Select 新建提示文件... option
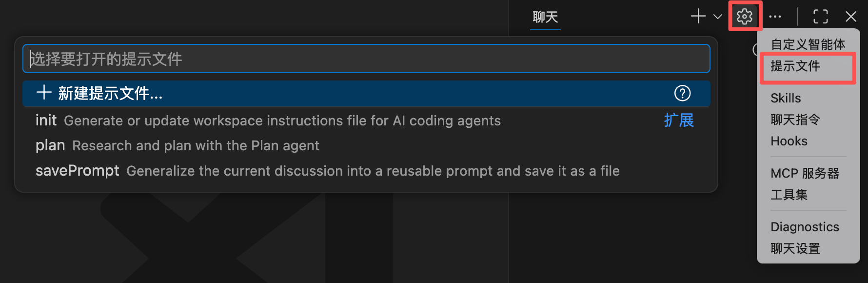 [x=110, y=93]
